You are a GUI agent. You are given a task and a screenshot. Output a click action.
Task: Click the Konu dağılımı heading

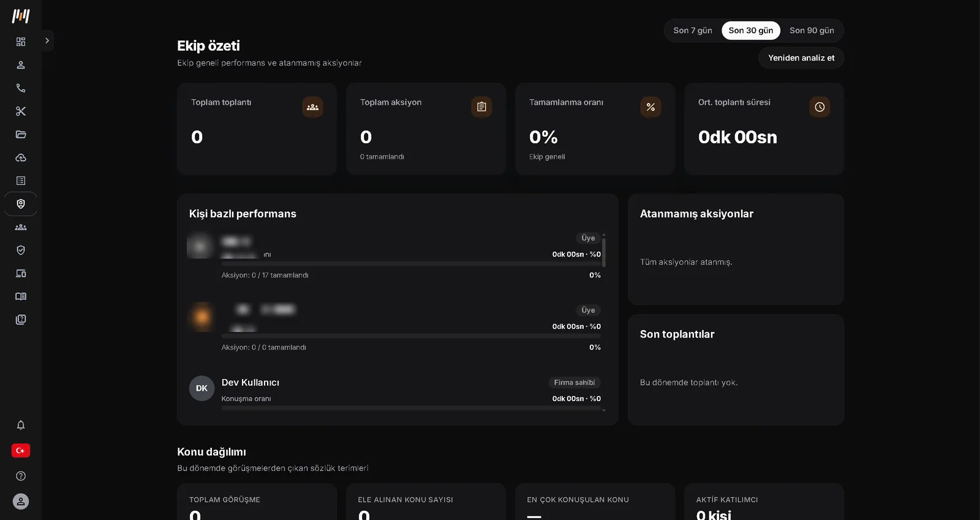click(x=211, y=452)
